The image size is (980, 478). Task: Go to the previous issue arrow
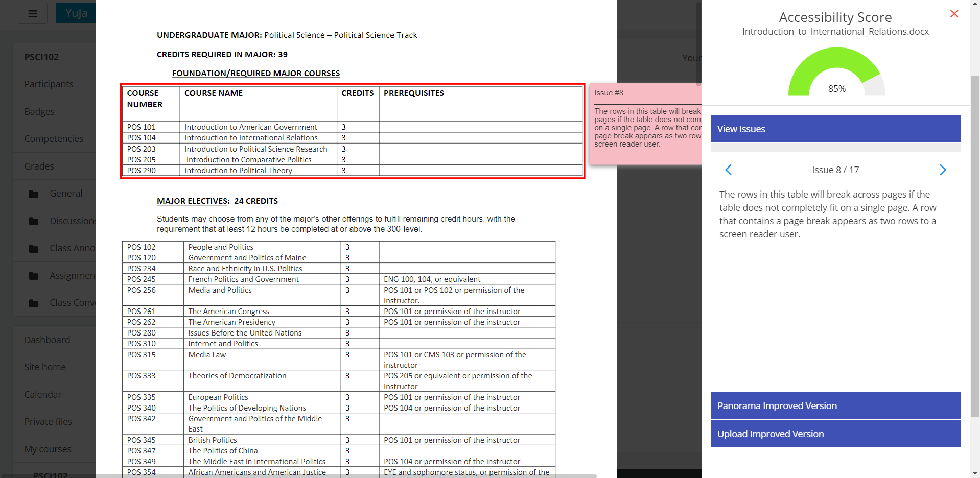729,170
